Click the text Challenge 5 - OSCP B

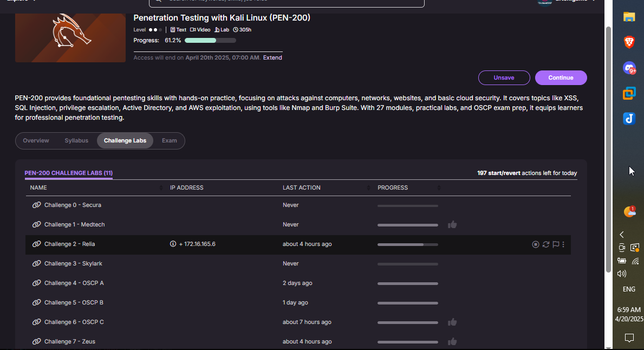click(x=74, y=302)
